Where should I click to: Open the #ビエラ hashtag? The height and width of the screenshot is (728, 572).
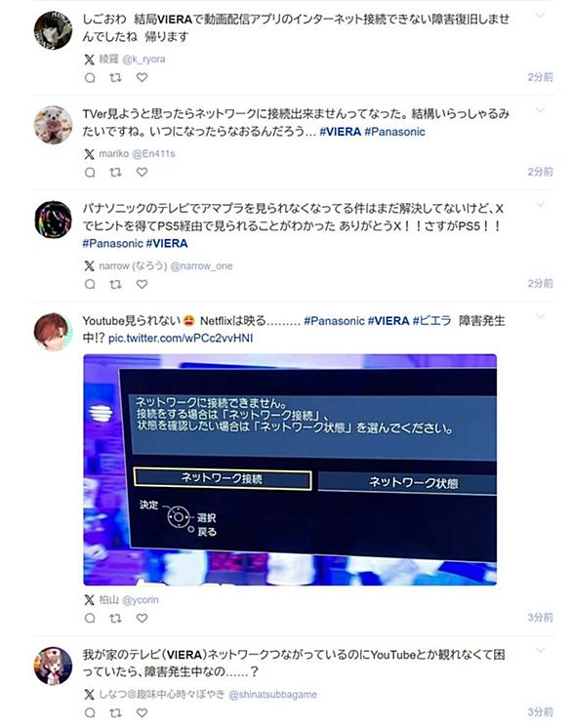coord(431,321)
